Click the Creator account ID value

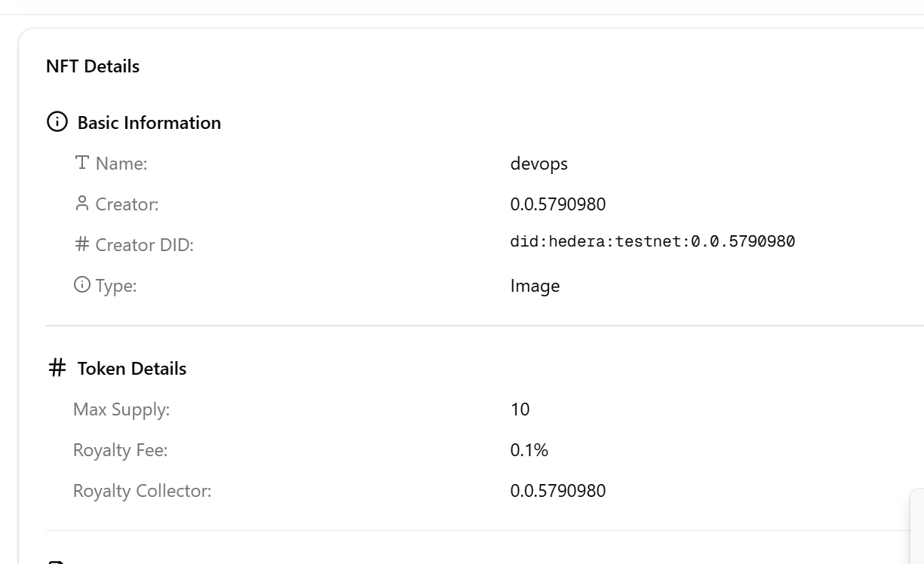click(557, 204)
